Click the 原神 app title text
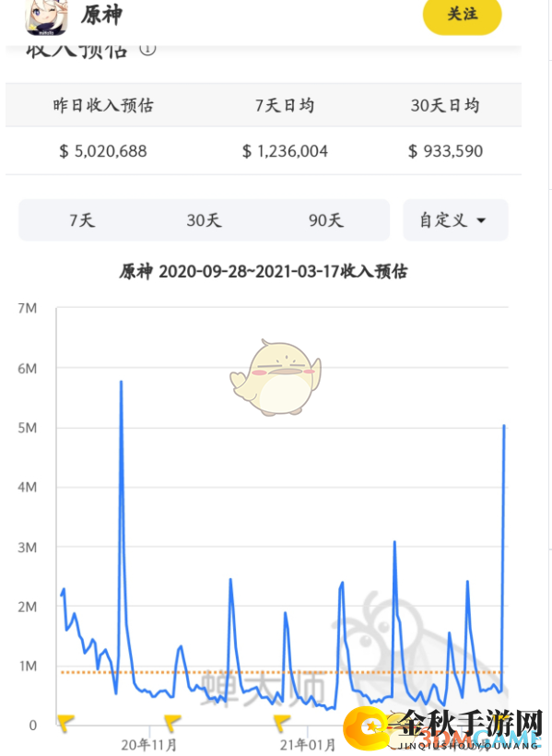Image resolution: width=552 pixels, height=756 pixels. click(101, 15)
